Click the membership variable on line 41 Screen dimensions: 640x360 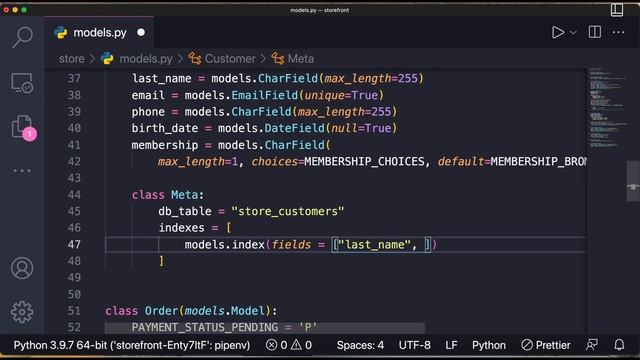164,145
